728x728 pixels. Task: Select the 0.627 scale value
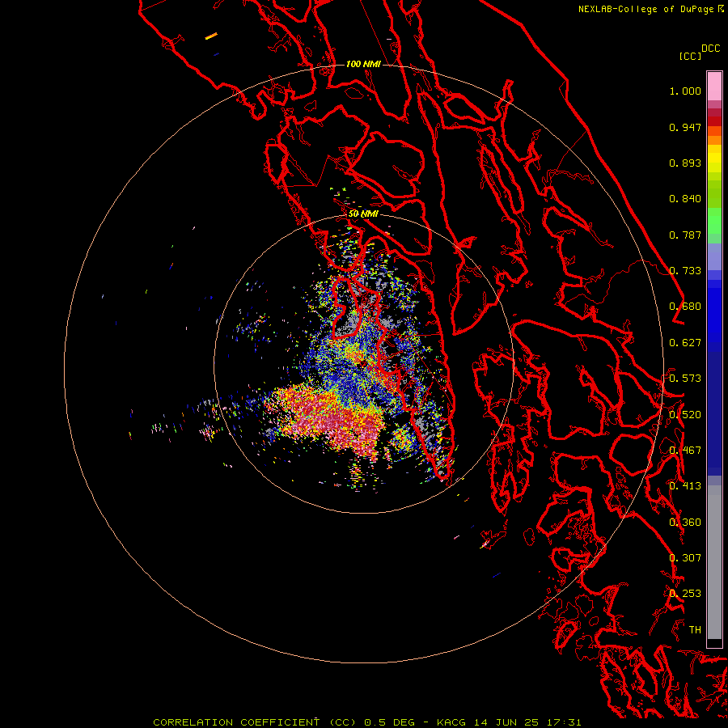click(x=685, y=343)
